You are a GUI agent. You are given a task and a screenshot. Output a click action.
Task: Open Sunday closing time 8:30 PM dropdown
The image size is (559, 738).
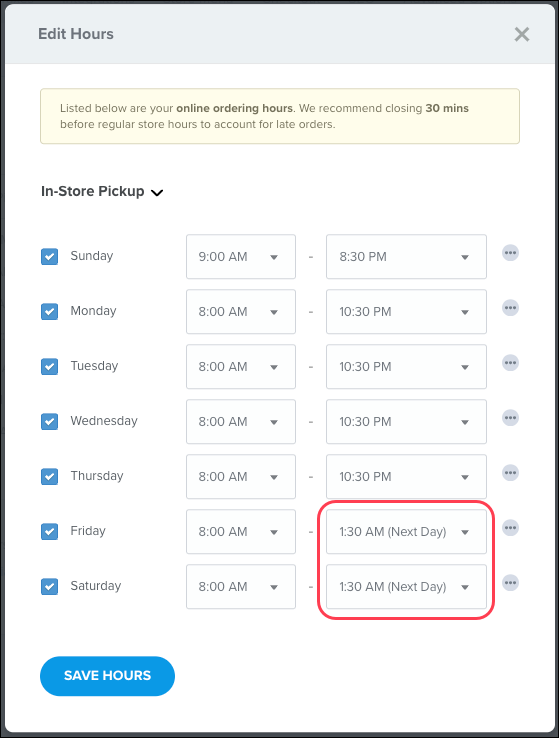[x=406, y=257]
